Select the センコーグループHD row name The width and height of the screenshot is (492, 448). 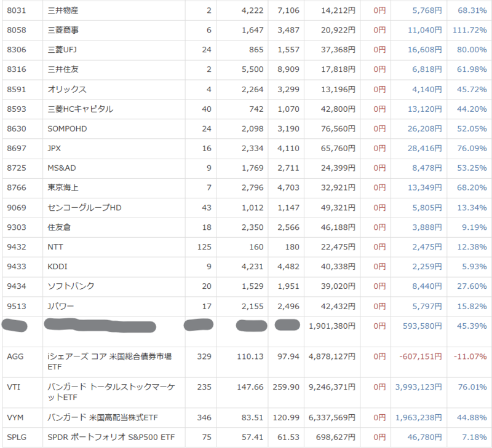[x=84, y=208]
